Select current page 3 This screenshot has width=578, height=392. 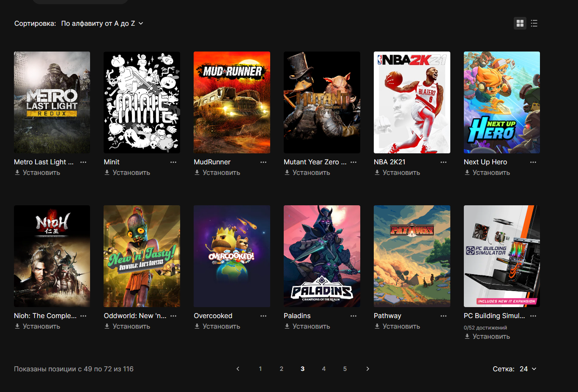pyautogui.click(x=303, y=369)
